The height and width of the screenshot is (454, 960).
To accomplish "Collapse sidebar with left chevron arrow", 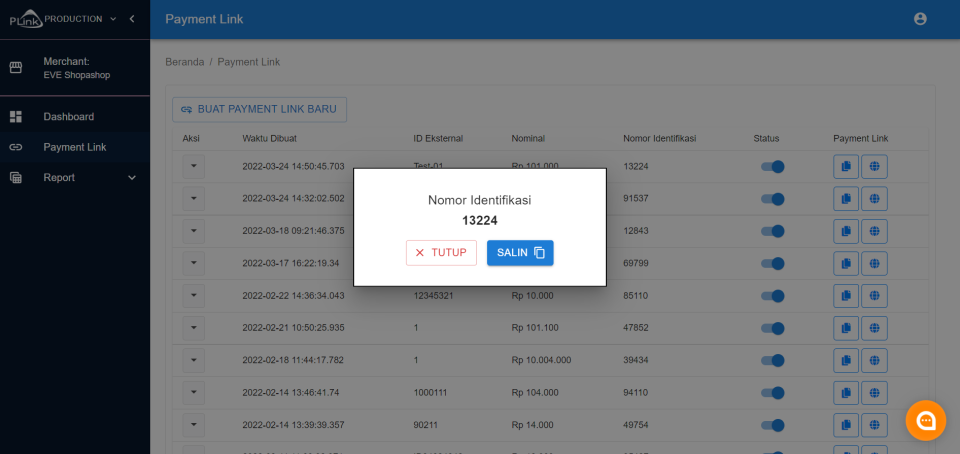I will coord(132,19).
